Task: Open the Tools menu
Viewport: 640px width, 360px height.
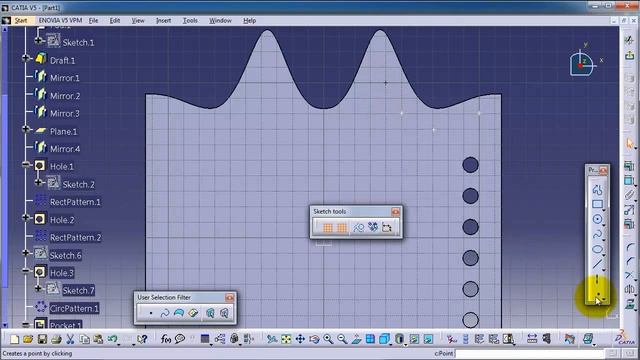Action: tap(190, 20)
